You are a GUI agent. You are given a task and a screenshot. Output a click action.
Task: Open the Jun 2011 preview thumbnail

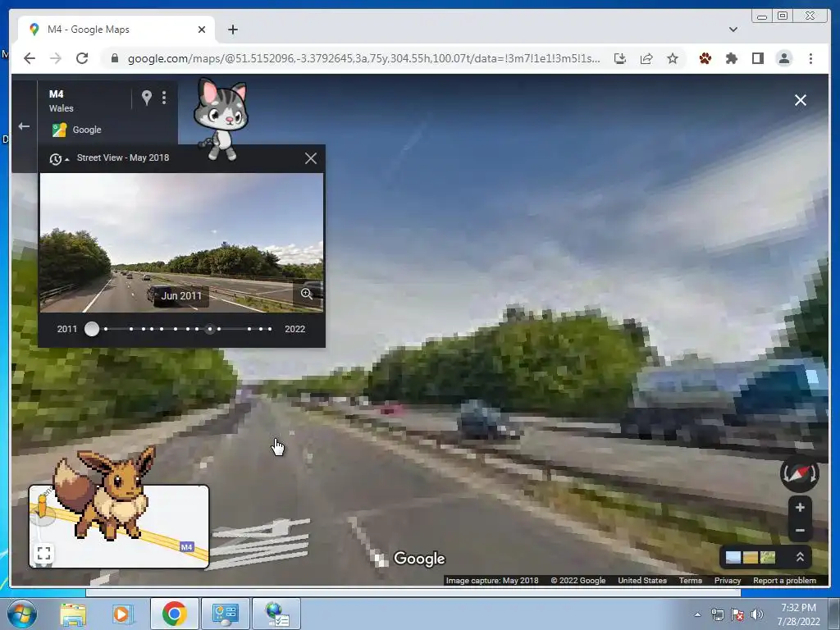(181, 243)
